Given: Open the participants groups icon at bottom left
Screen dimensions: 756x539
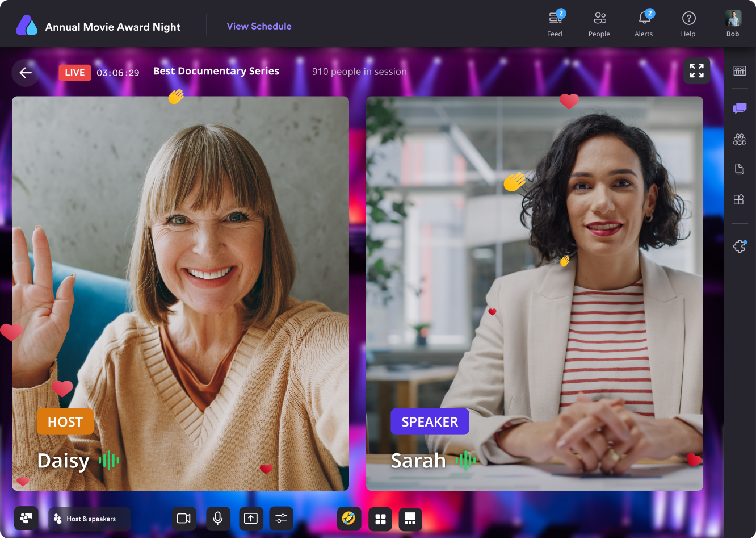Looking at the screenshot, I should [26, 518].
